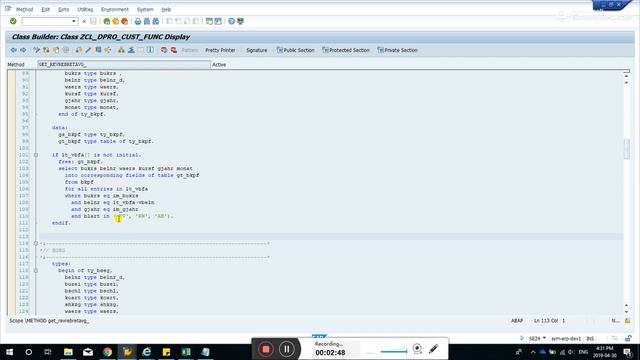Click the recorder volume slider

(x=393, y=351)
